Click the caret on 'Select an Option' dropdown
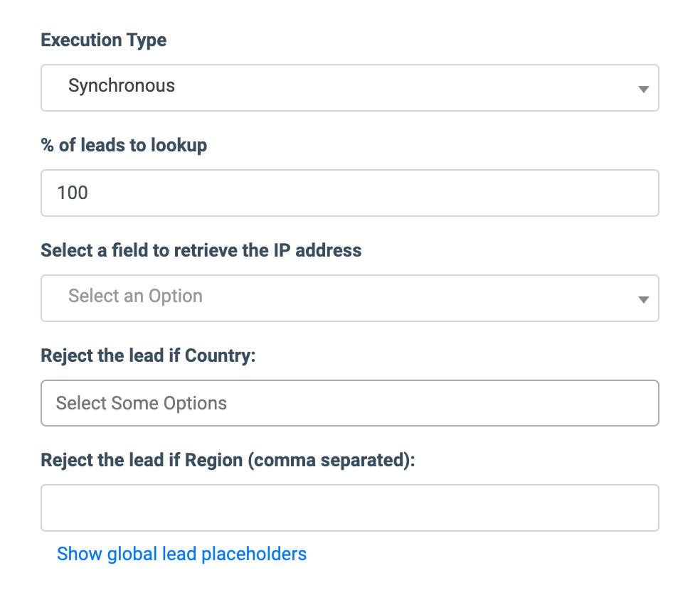 coord(643,299)
